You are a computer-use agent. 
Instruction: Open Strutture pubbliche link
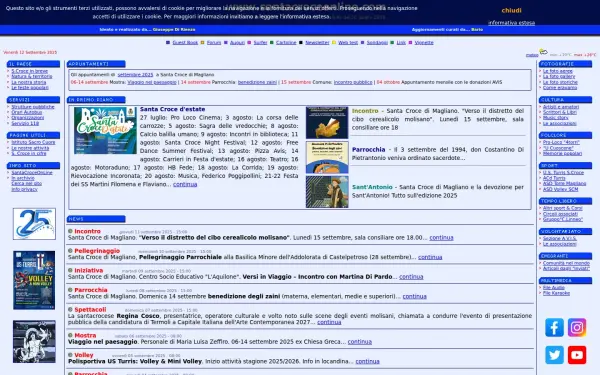tap(33, 107)
